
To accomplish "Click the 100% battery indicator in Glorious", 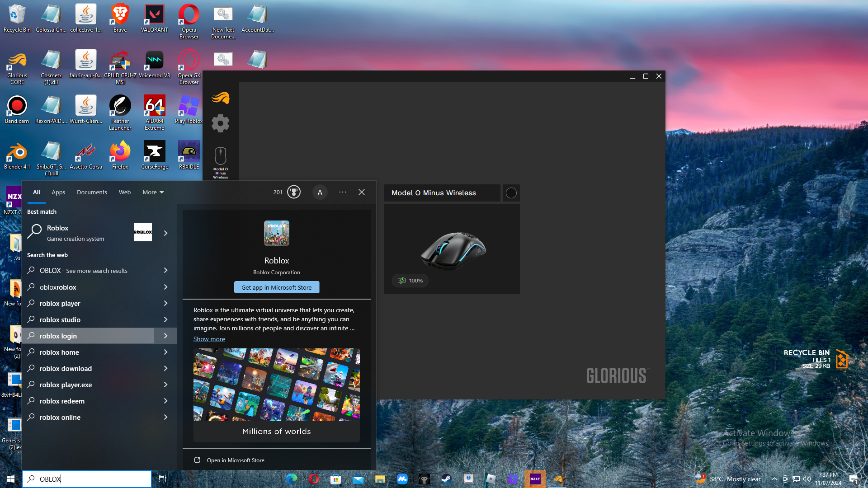I will [410, 281].
